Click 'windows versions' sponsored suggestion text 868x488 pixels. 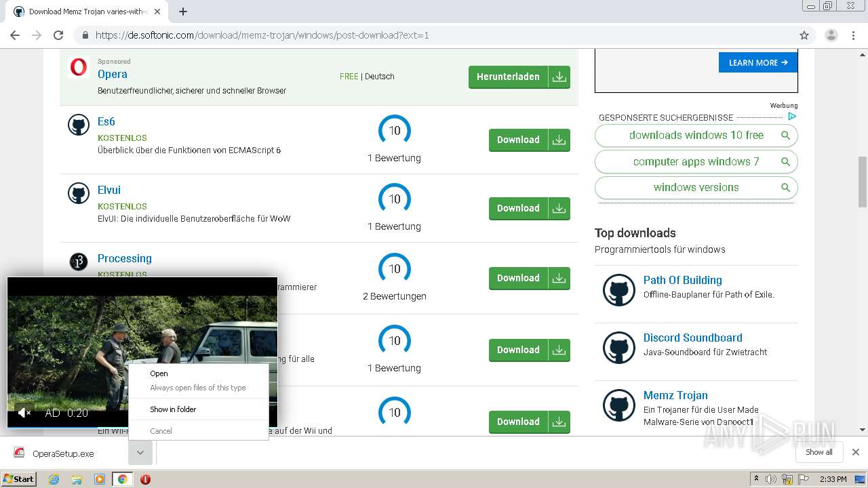coord(696,188)
